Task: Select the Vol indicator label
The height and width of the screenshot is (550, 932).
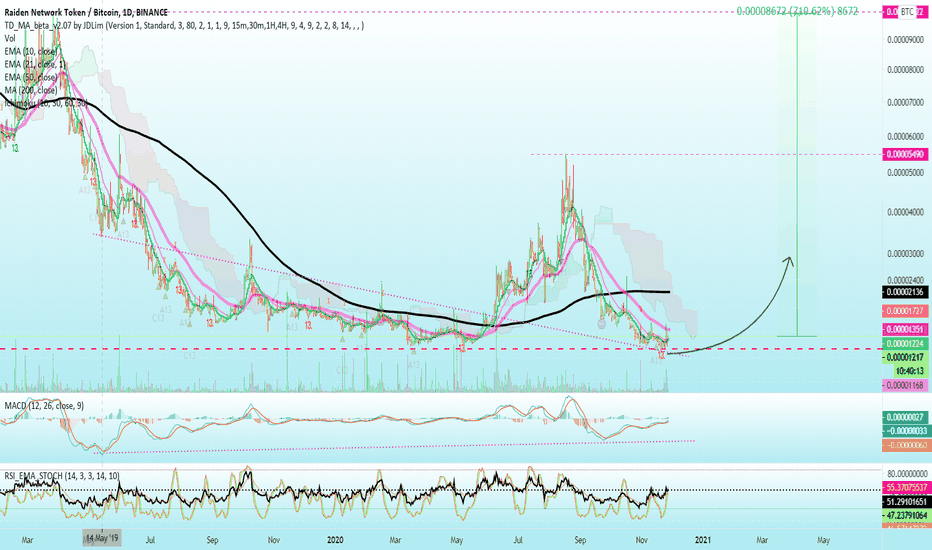Action: pos(10,38)
